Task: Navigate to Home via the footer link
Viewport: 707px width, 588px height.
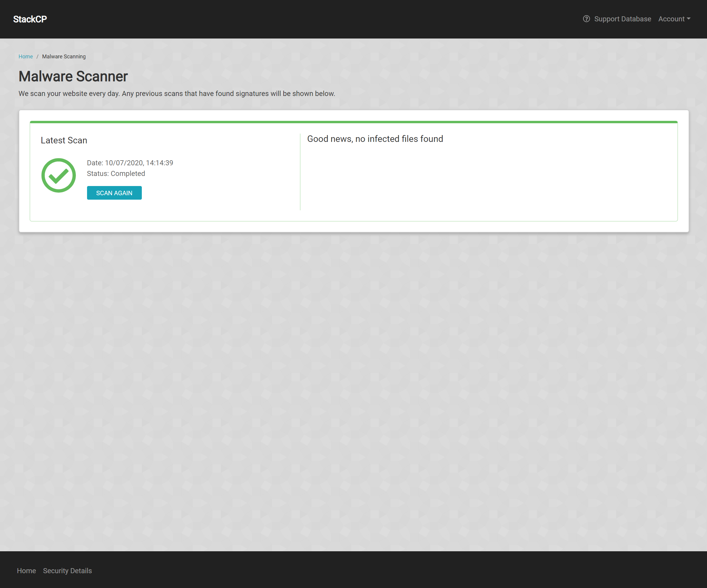Action: click(x=26, y=571)
